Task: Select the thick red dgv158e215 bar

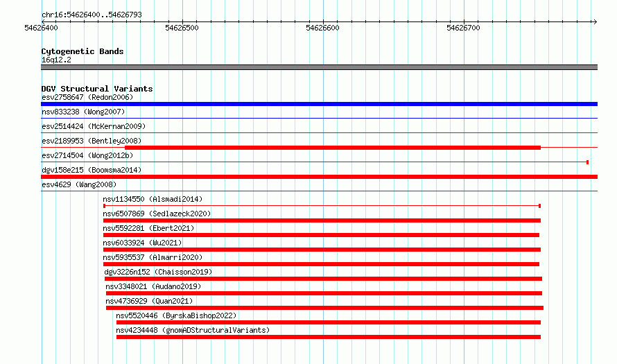Action: [x=319, y=177]
